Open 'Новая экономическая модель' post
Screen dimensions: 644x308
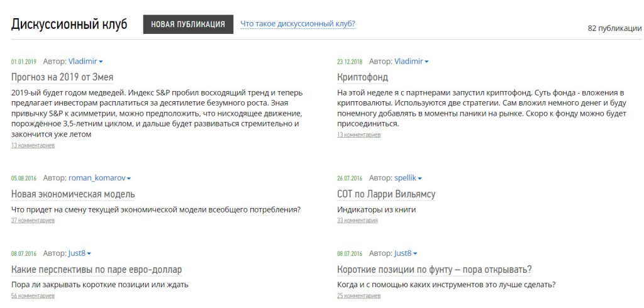[73, 194]
